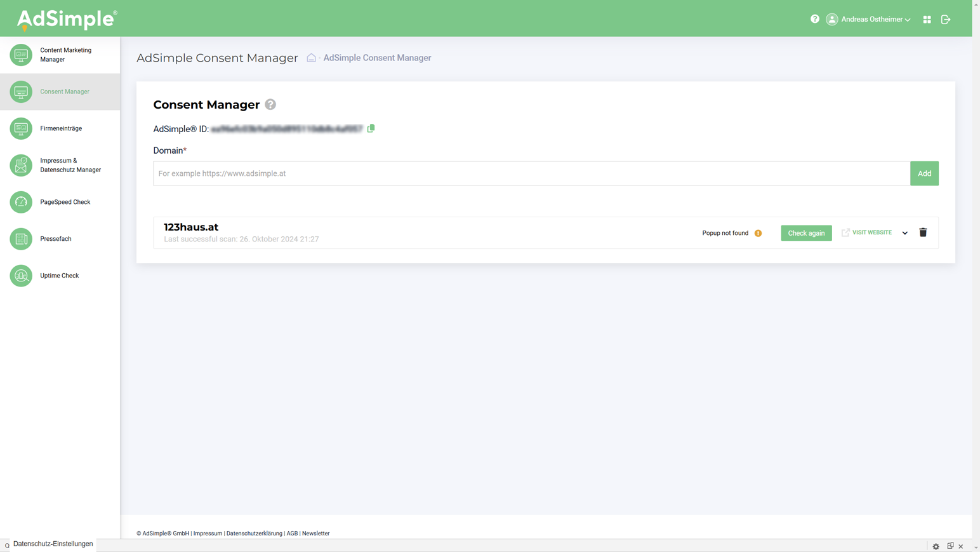
Task: Open Firmeneinträge menu item
Action: point(60,128)
